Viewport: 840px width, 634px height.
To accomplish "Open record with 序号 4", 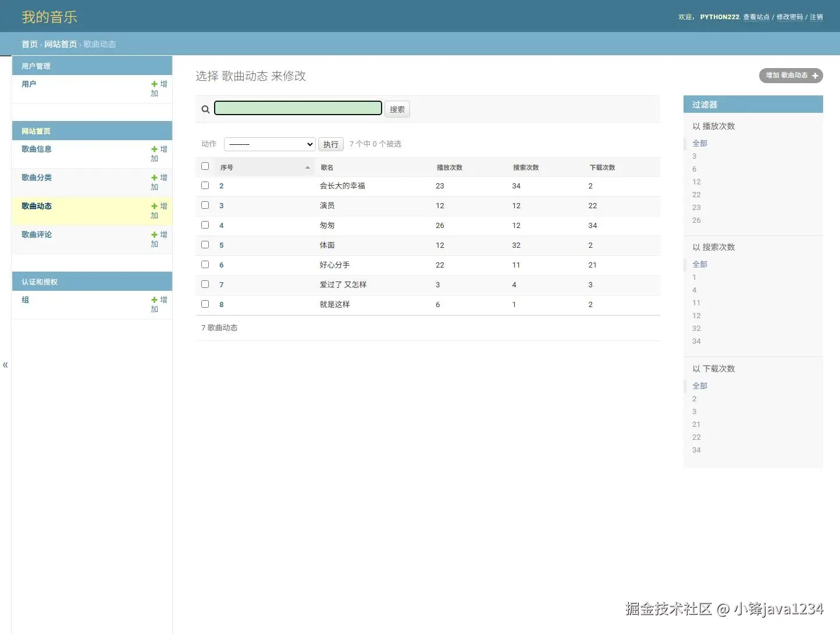I will (222, 226).
